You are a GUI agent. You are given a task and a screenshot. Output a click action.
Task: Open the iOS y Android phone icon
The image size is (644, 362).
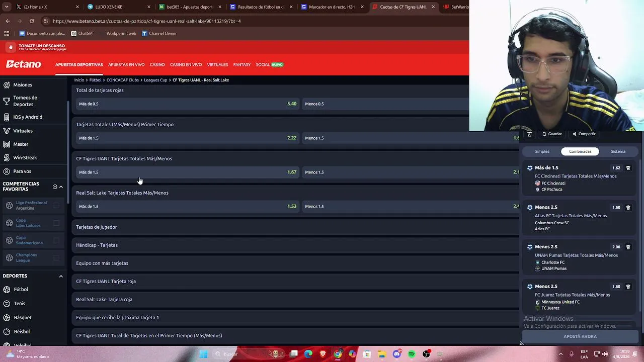pos(7,117)
